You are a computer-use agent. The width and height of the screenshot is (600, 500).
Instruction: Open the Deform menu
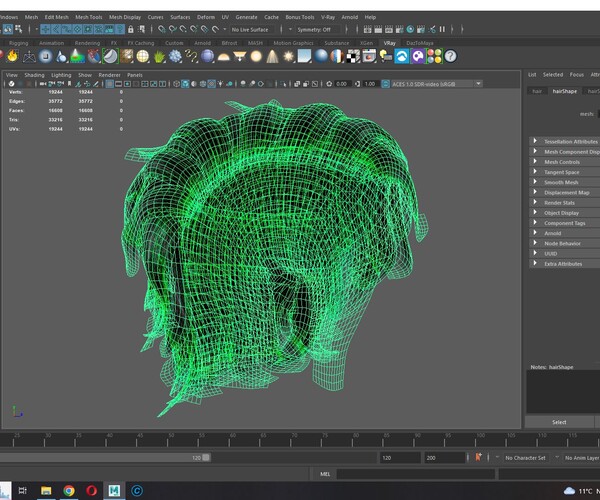coord(206,17)
